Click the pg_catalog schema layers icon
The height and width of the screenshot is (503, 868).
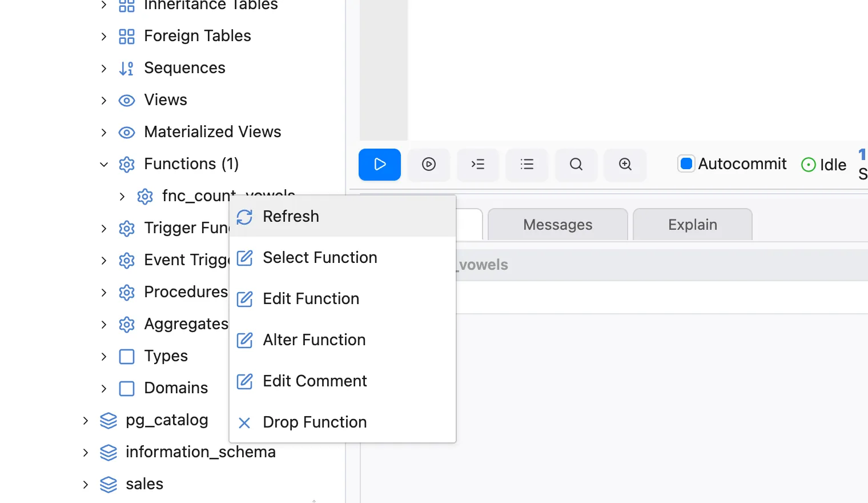pos(108,421)
